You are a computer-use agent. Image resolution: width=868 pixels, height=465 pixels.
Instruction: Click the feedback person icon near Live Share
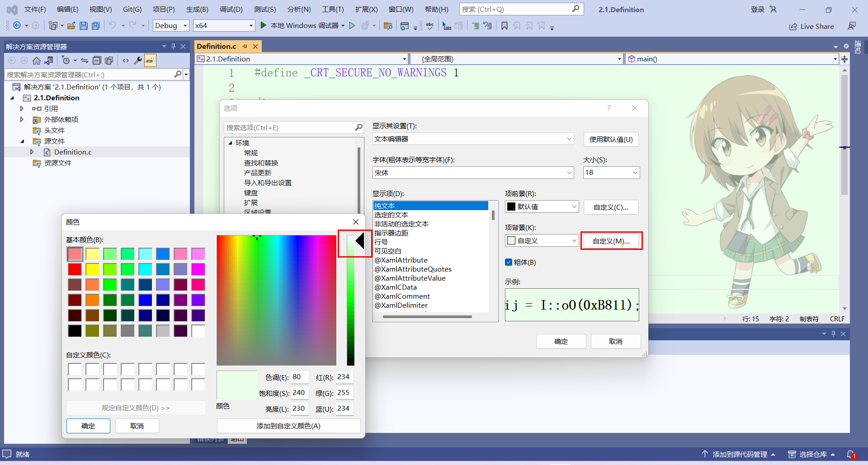tap(852, 26)
